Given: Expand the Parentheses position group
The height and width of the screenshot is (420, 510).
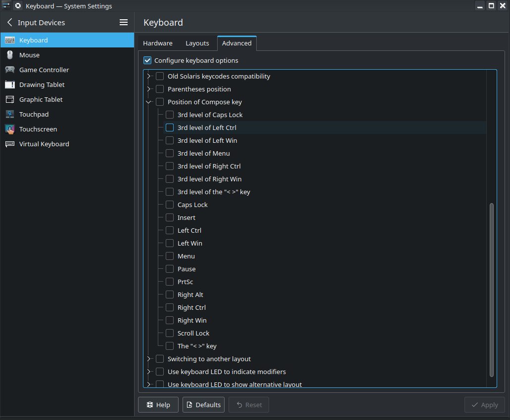Looking at the screenshot, I should 148,89.
